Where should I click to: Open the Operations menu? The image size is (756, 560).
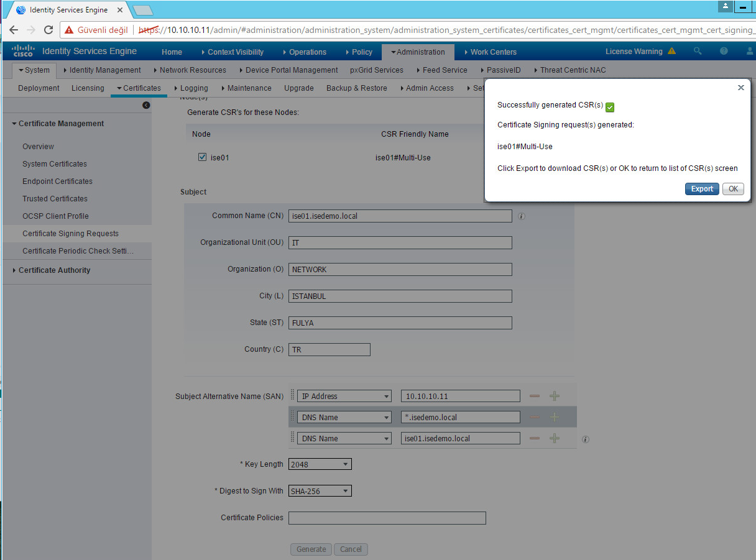304,52
